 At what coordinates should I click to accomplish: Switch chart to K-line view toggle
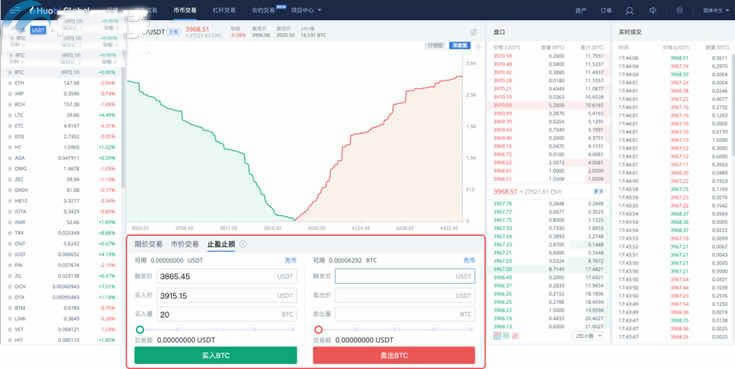435,45
